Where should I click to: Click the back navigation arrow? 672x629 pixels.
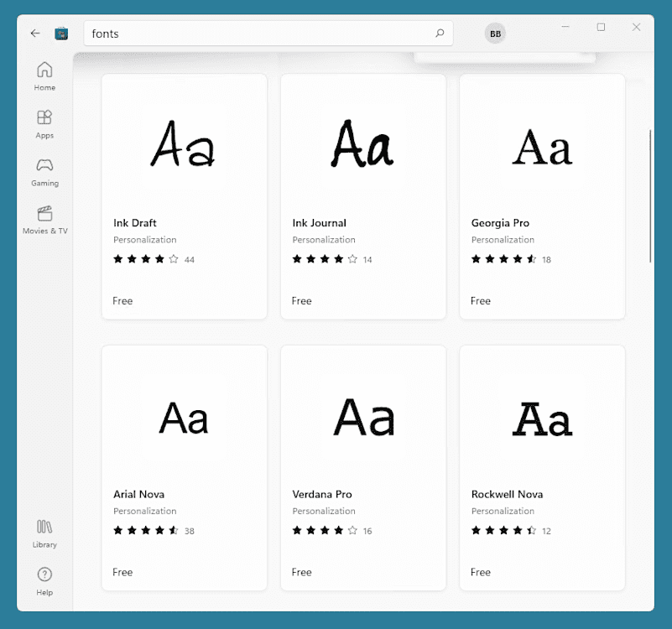click(x=34, y=33)
